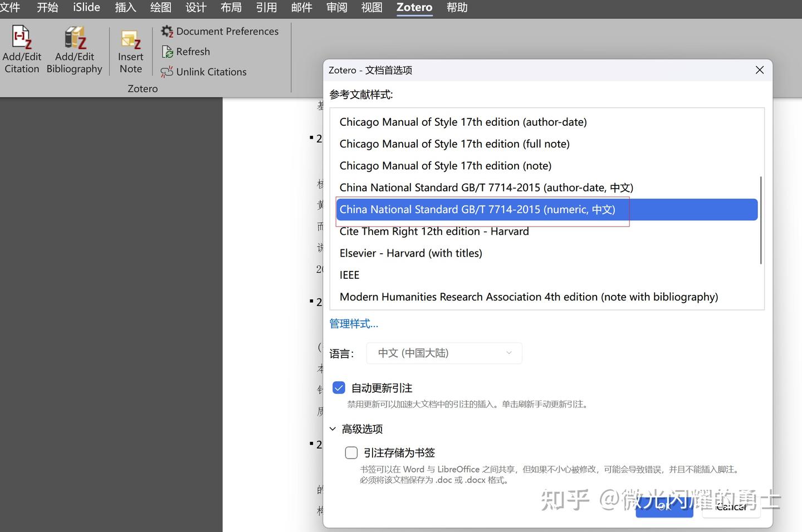The width and height of the screenshot is (802, 532).
Task: Select the Zotero ribbon tab
Action: (414, 8)
